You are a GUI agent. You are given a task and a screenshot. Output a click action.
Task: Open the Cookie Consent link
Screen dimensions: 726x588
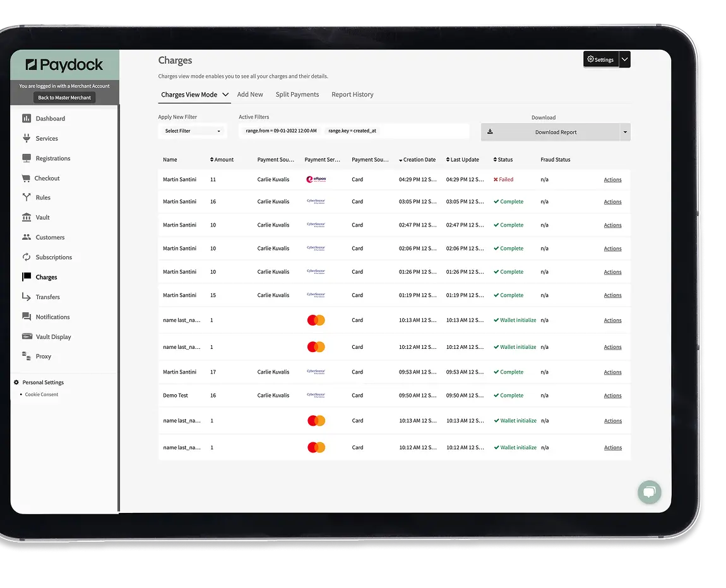42,394
